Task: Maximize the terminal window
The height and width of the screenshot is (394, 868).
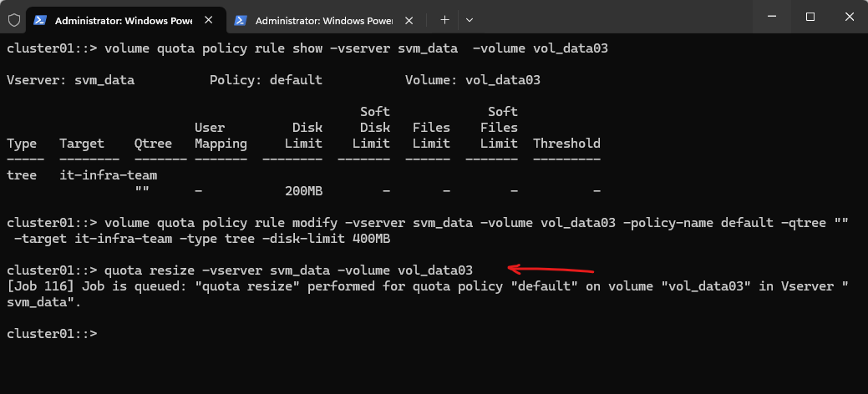Action: [810, 17]
